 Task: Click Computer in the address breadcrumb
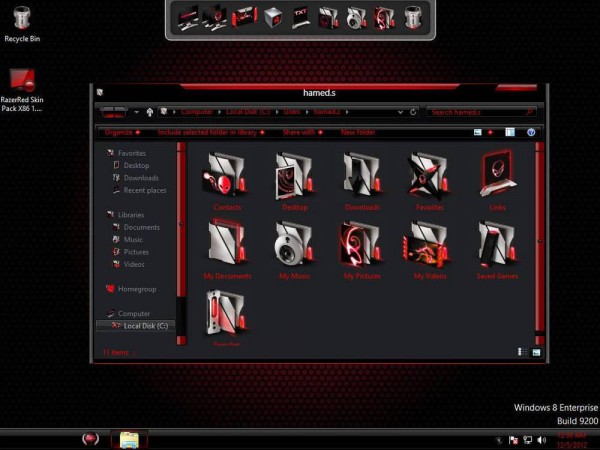point(197,112)
